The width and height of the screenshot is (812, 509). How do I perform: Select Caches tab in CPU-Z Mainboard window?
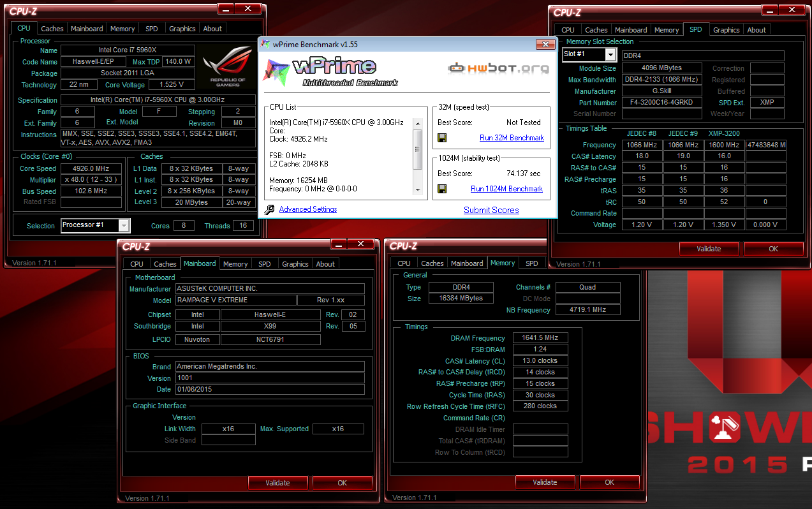[x=165, y=264]
